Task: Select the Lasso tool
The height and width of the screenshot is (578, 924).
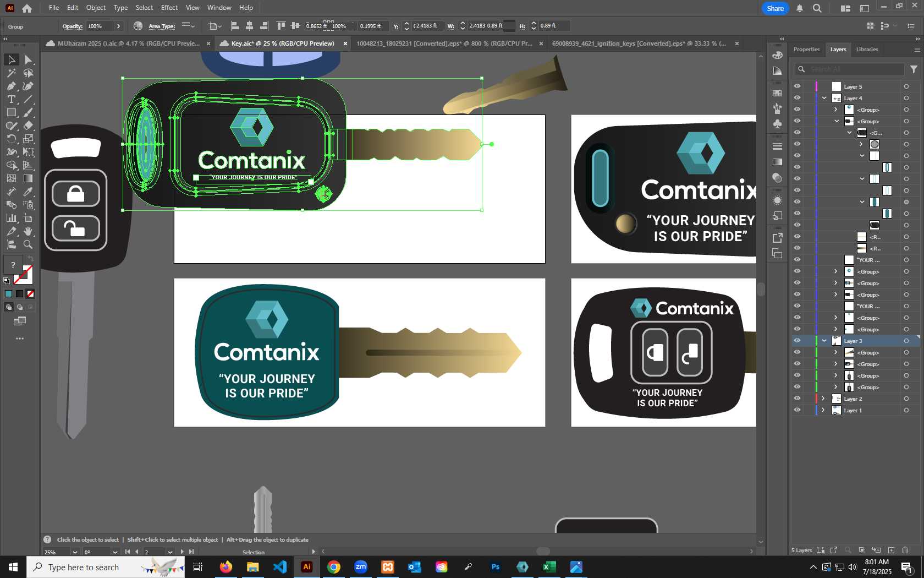Action: click(29, 73)
